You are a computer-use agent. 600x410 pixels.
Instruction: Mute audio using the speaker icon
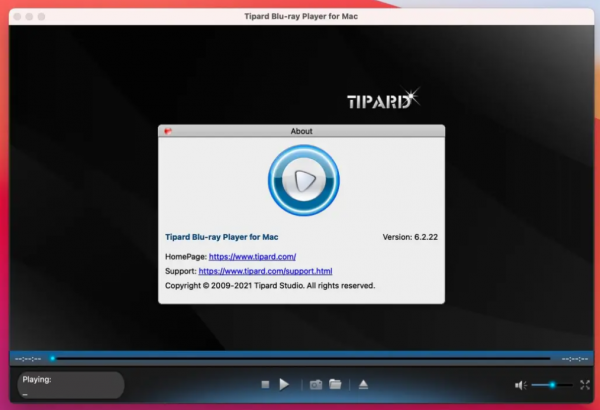click(x=520, y=385)
